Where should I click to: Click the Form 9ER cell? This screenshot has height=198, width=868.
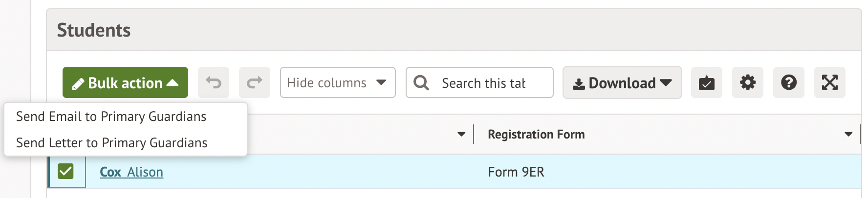516,172
